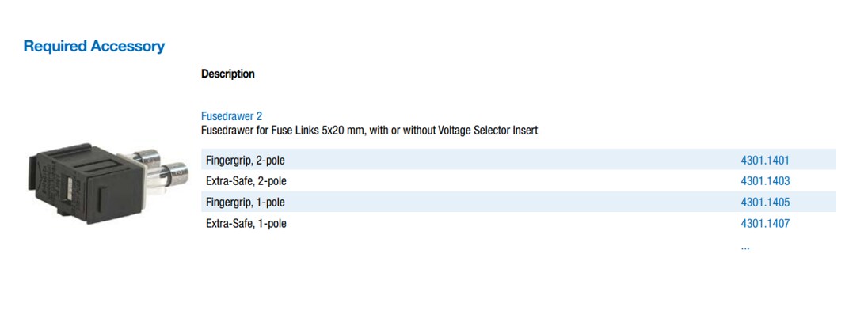The width and height of the screenshot is (868, 318).
Task: Select order number 4301.1405
Action: click(764, 203)
